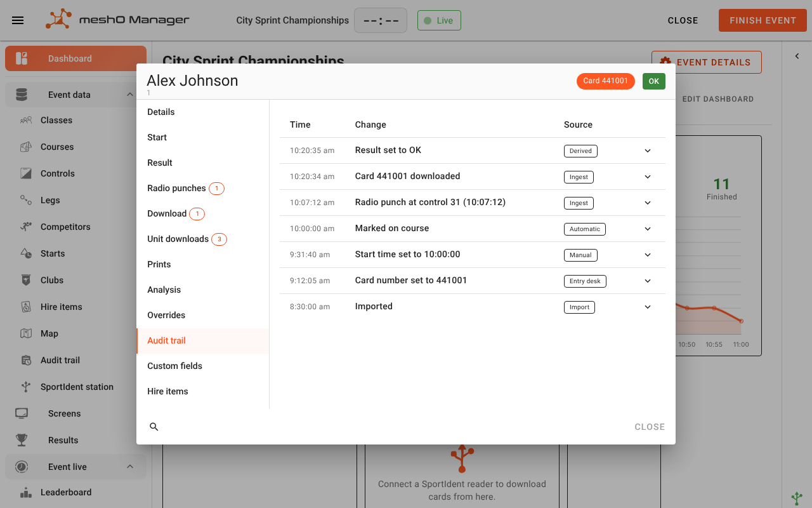
Task: Click the Starts sidebar icon
Action: [26, 253]
